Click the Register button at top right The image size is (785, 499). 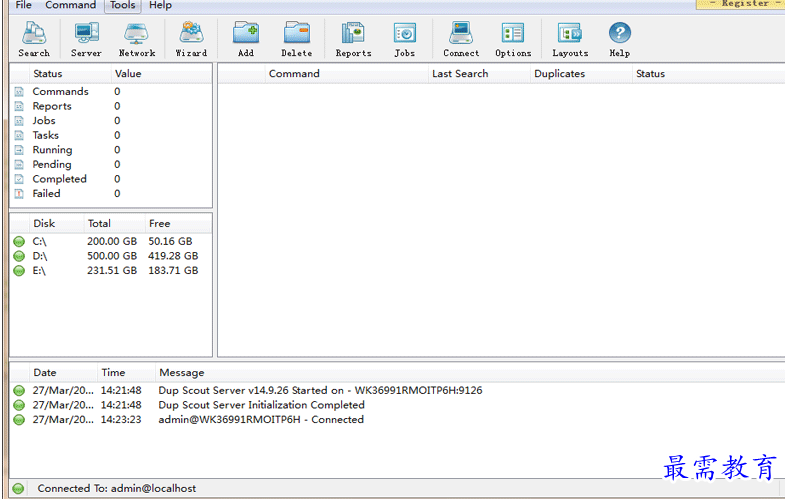click(742, 4)
